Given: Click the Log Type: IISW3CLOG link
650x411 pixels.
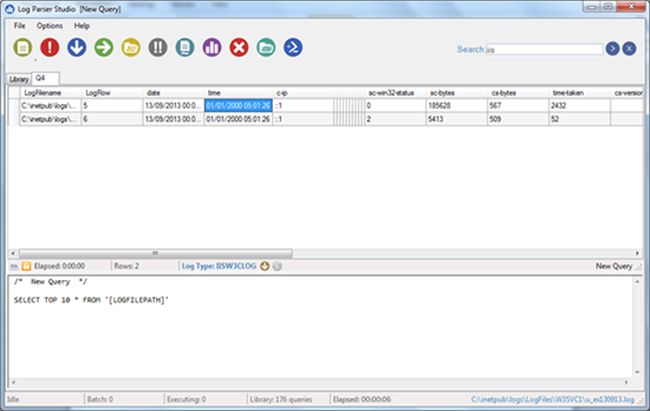Looking at the screenshot, I should pos(219,266).
